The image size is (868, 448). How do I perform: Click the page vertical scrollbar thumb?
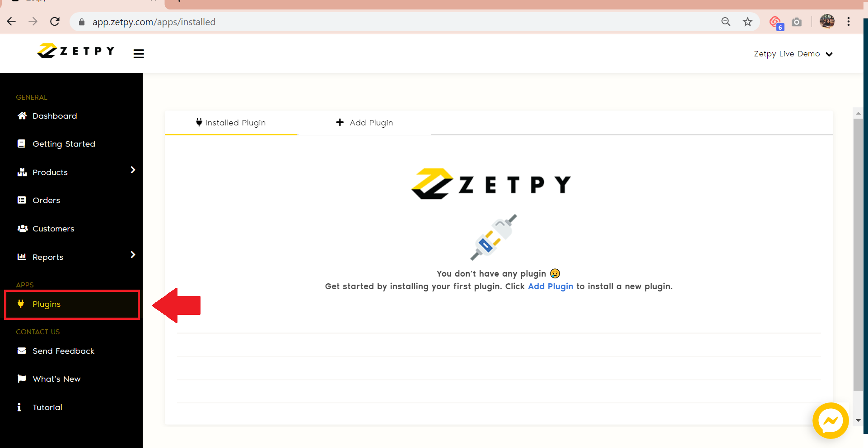coord(858,255)
